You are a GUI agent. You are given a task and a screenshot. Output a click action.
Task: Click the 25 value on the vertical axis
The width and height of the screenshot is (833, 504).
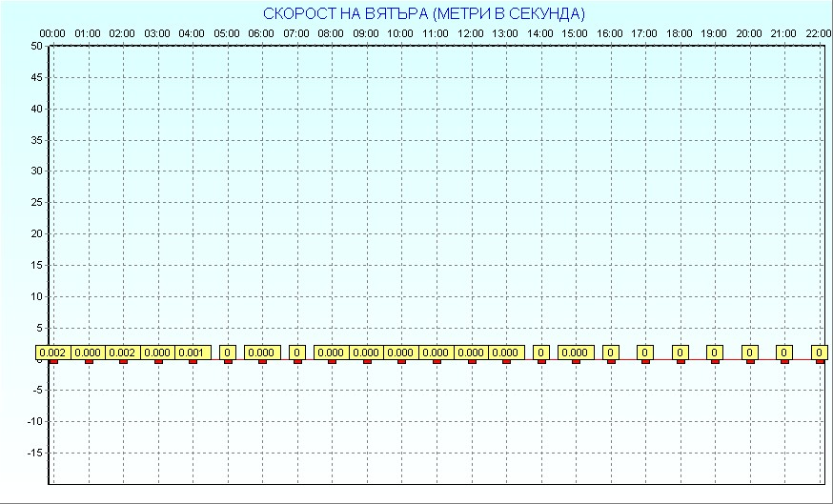point(36,202)
